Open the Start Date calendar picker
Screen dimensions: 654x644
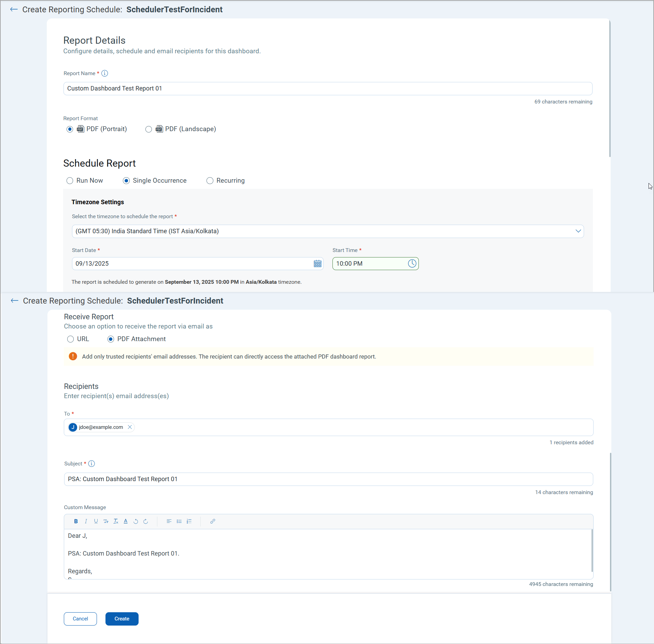pos(317,264)
